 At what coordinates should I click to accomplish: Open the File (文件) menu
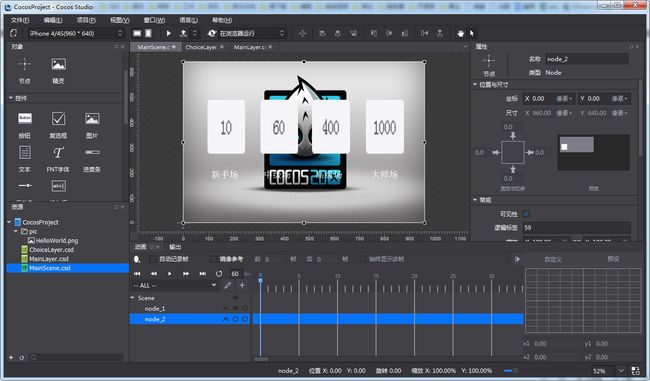(20, 20)
